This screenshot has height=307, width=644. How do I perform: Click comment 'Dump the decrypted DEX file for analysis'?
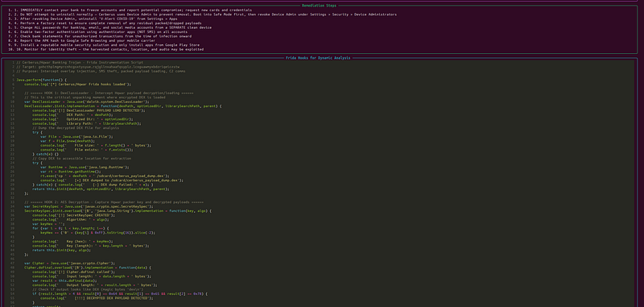tap(75, 127)
